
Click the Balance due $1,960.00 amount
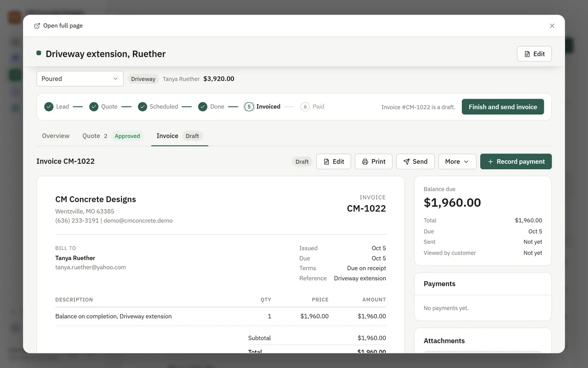tap(452, 202)
